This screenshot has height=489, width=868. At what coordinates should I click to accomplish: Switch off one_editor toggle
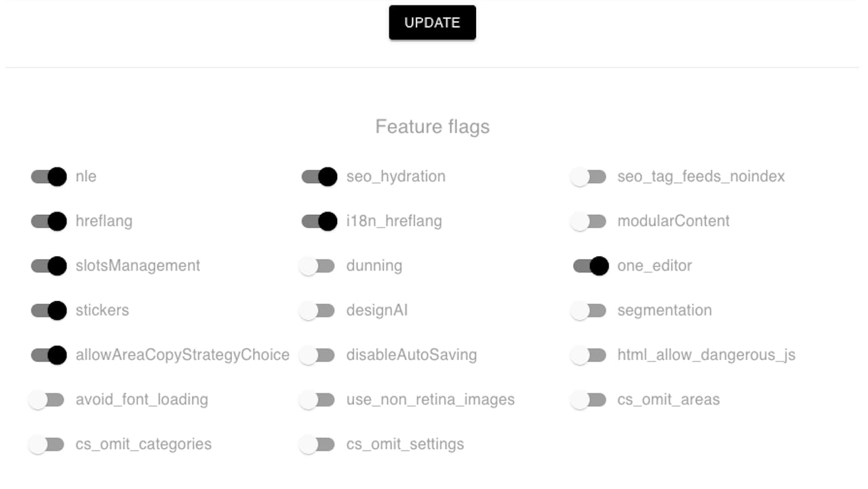[x=591, y=266]
